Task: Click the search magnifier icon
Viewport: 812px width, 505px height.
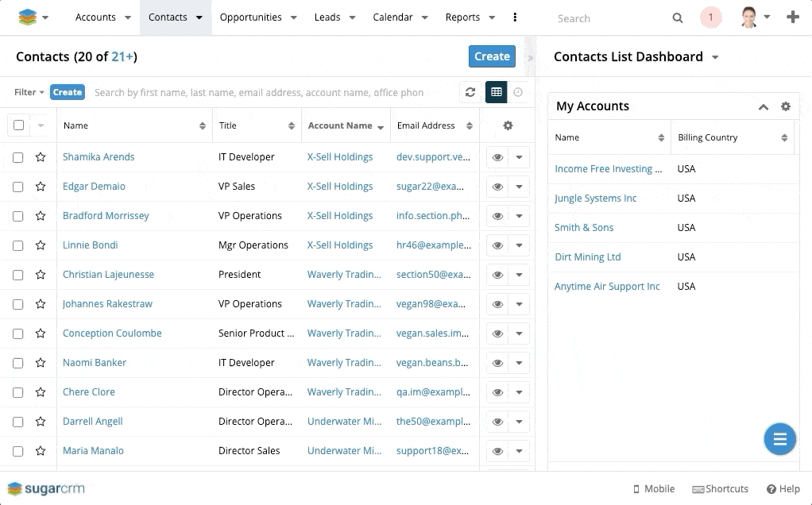Action: (x=678, y=17)
